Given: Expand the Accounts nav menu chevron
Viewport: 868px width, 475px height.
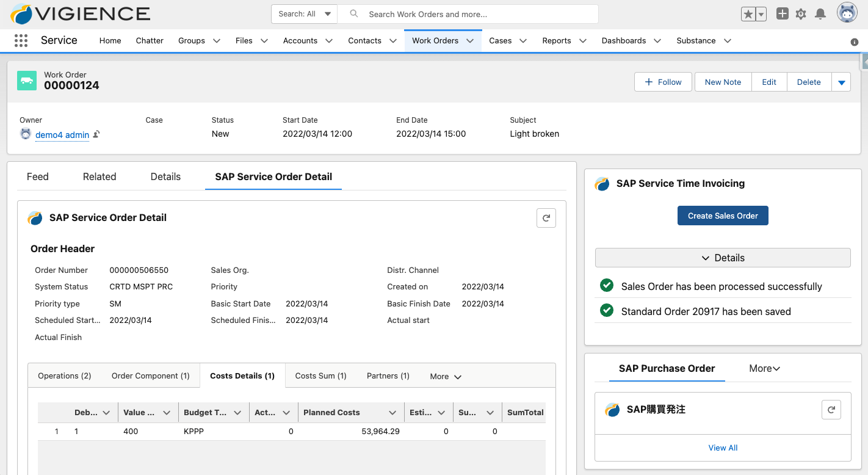Looking at the screenshot, I should click(329, 41).
